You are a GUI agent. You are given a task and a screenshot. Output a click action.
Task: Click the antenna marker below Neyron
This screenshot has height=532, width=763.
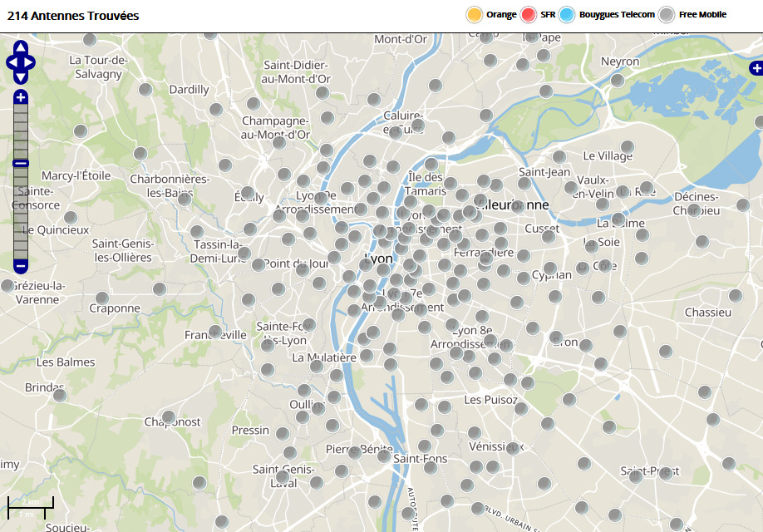point(617,80)
